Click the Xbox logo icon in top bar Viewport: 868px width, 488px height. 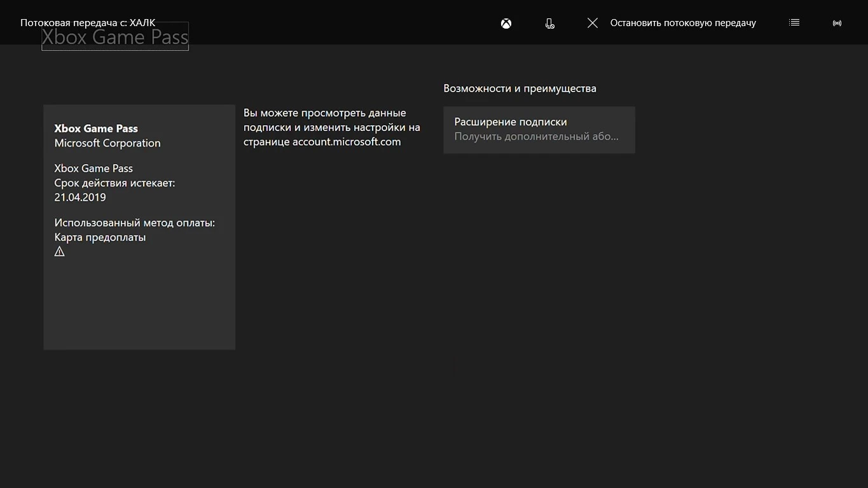pyautogui.click(x=506, y=24)
